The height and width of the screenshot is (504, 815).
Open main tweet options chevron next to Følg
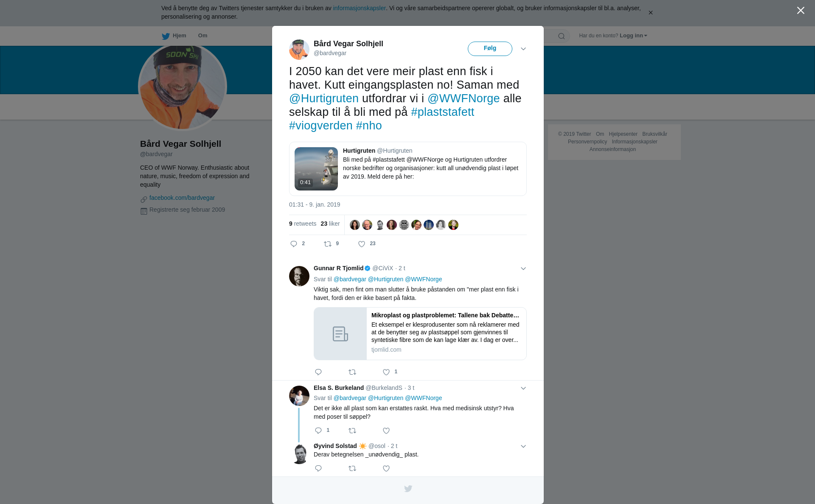pos(523,49)
